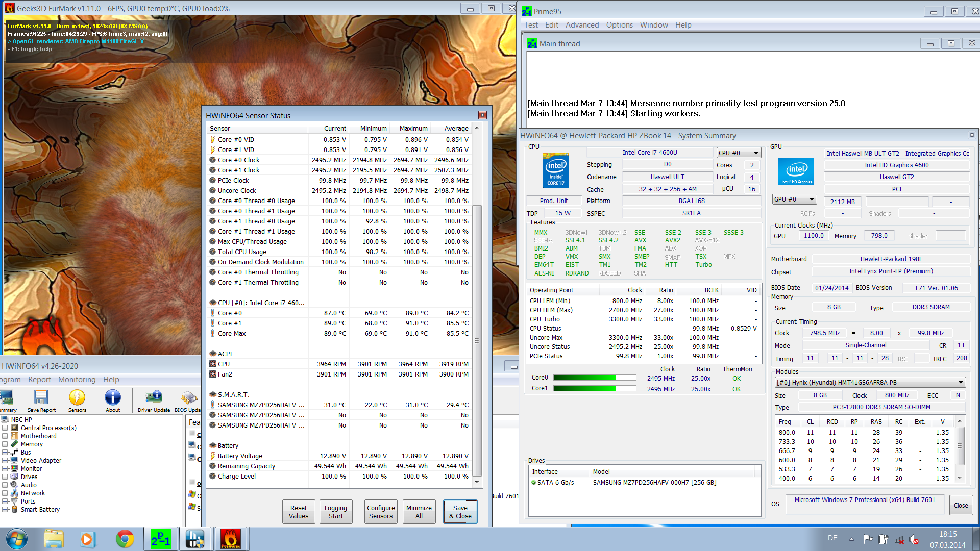
Task: Open Google Chrome from taskbar
Action: pyautogui.click(x=125, y=539)
